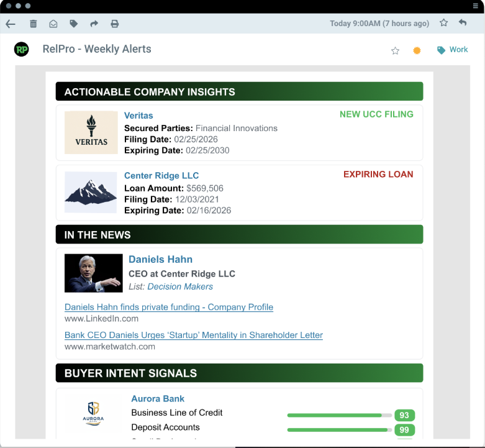Click the EXPIRING LOAN label
The image size is (485, 448).
378,174
